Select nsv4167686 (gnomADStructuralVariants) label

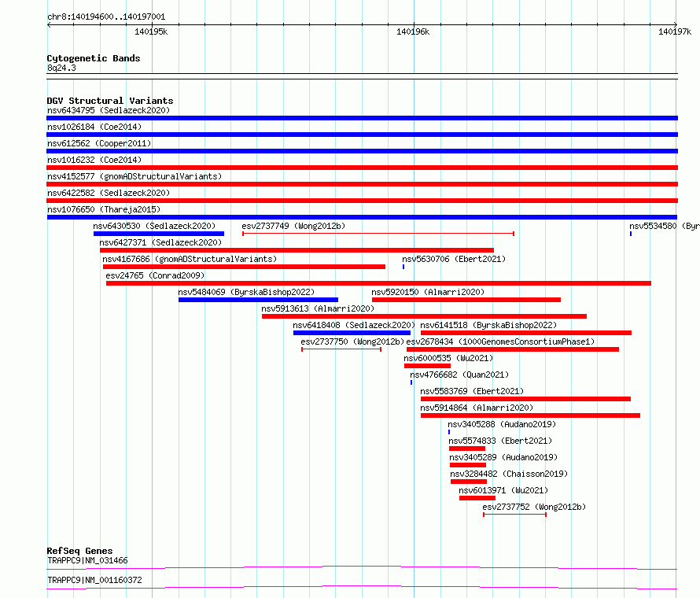click(190, 259)
